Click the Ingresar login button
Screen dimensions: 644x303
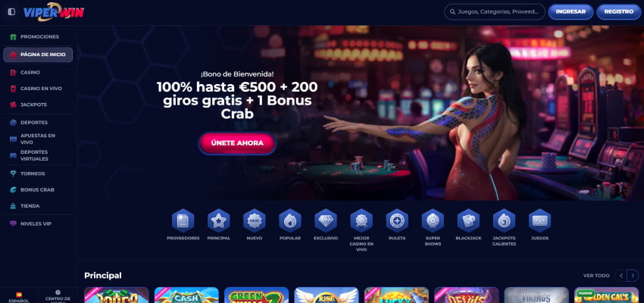point(571,12)
